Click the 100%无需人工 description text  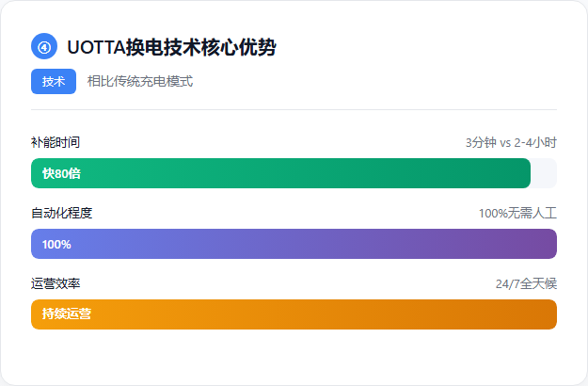(517, 213)
